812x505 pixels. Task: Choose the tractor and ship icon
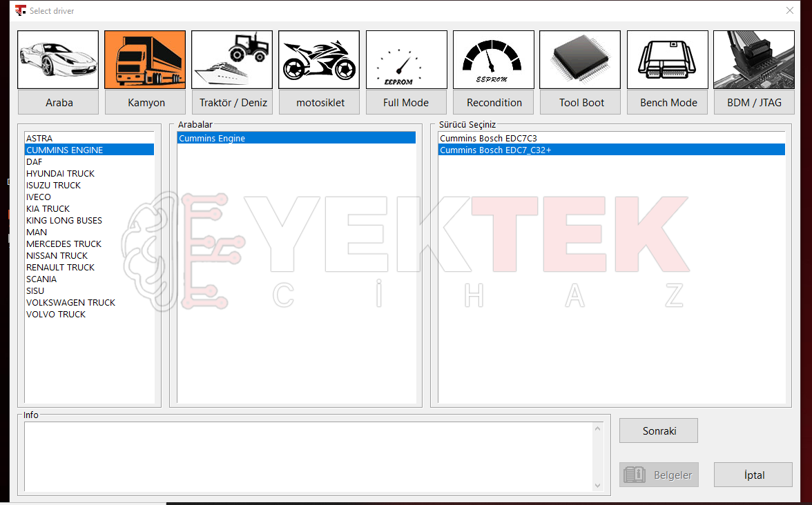coord(232,59)
